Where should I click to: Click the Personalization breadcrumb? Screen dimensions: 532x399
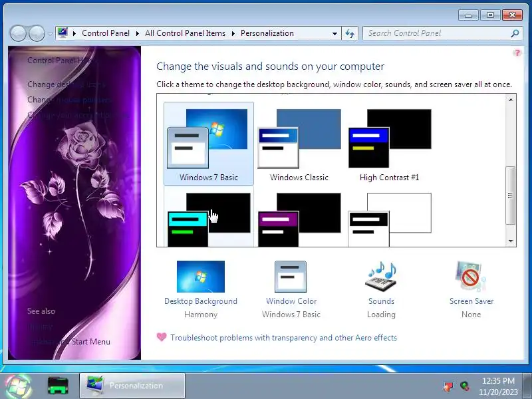tap(267, 33)
